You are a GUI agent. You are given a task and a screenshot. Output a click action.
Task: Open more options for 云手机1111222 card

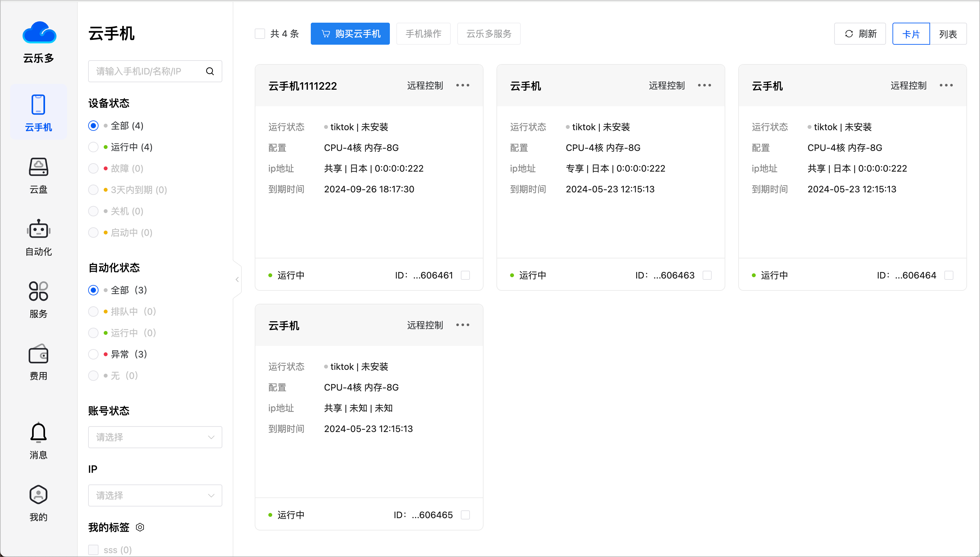pyautogui.click(x=462, y=85)
